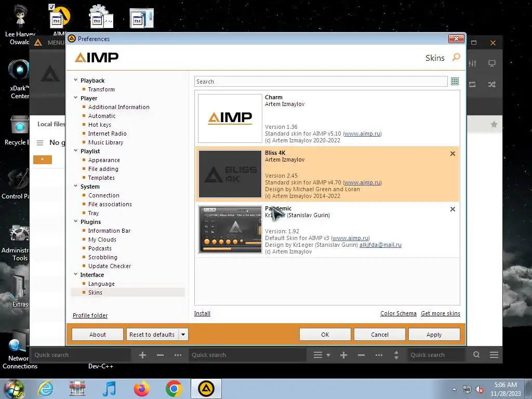The width and height of the screenshot is (532, 399).
Task: Open the Reset to defaults dropdown arrow
Action: click(x=183, y=335)
